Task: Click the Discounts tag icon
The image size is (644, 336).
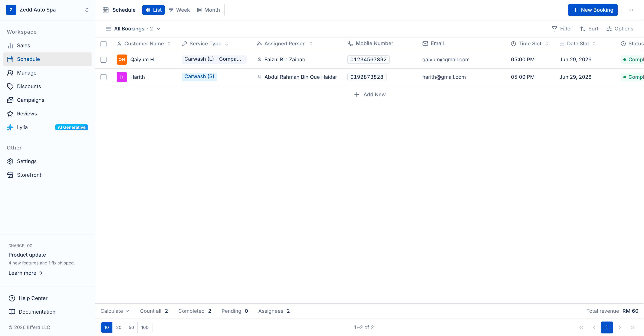Action: point(10,86)
